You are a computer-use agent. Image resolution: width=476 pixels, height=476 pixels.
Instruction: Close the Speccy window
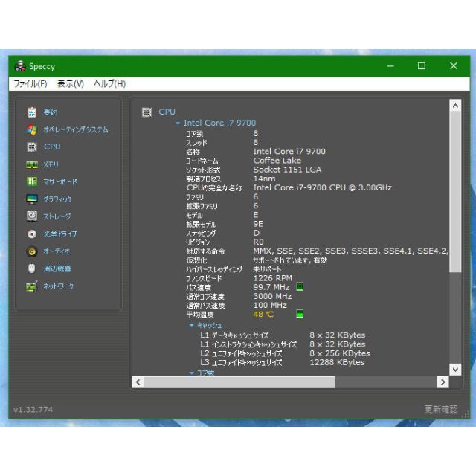click(454, 66)
